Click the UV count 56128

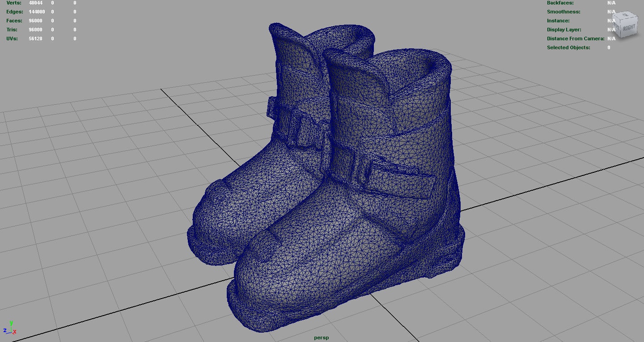tap(36, 38)
